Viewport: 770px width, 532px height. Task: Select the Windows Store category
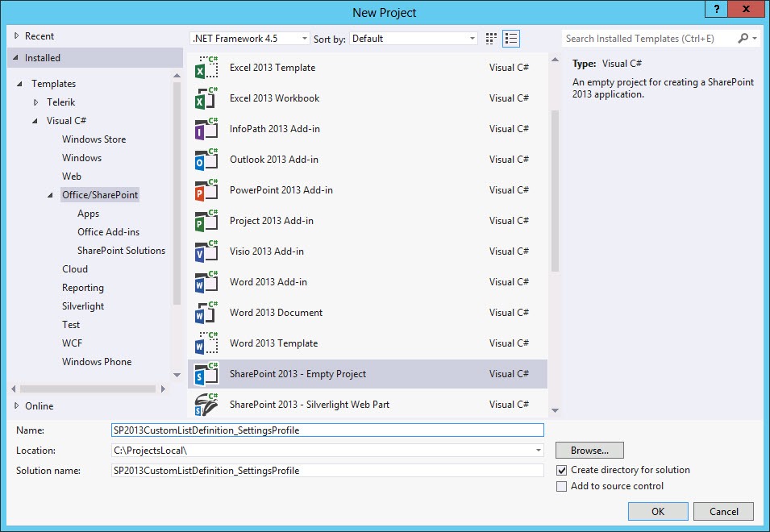(x=94, y=139)
